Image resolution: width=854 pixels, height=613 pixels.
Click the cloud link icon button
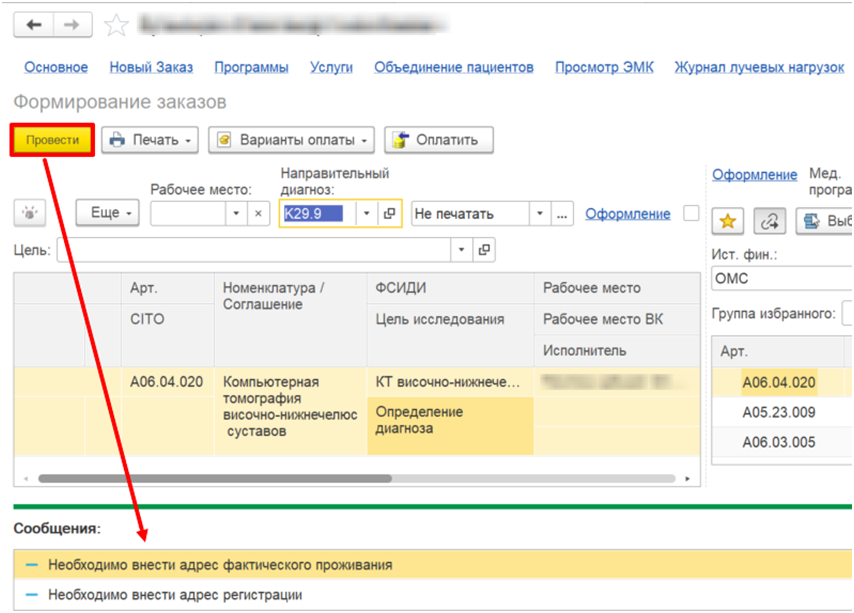pos(768,220)
